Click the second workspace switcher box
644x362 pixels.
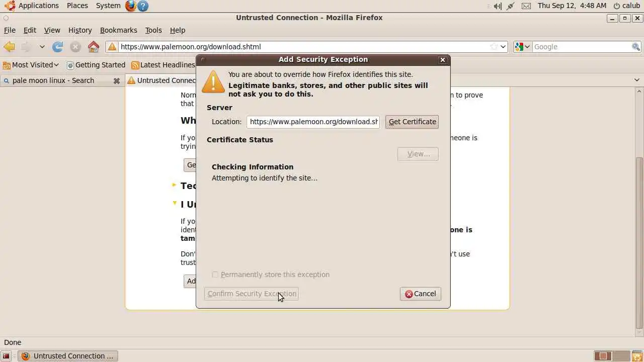(x=621, y=356)
